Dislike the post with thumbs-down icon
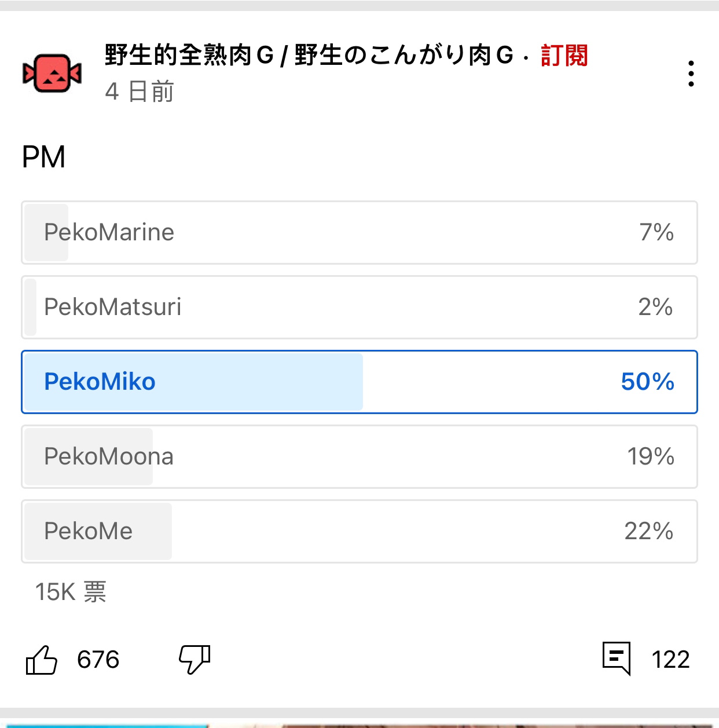Screen dimensions: 719x728 click(195, 660)
